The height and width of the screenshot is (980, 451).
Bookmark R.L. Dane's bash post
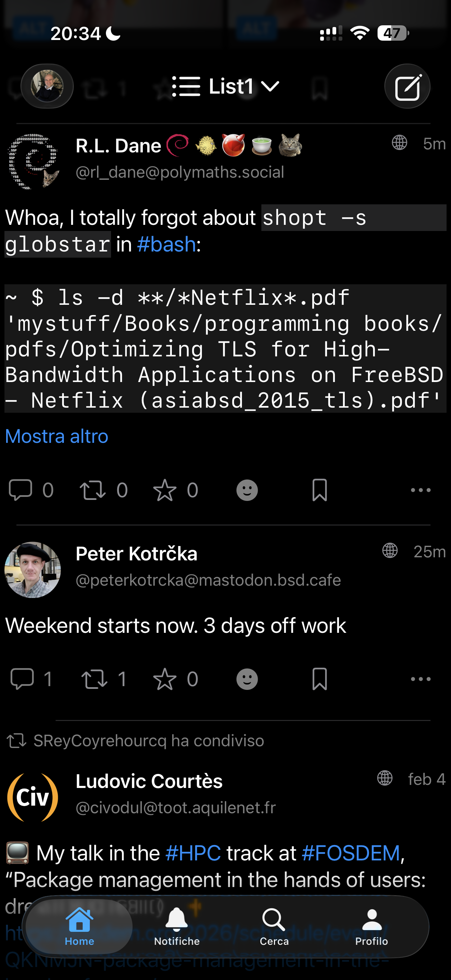coord(319,490)
